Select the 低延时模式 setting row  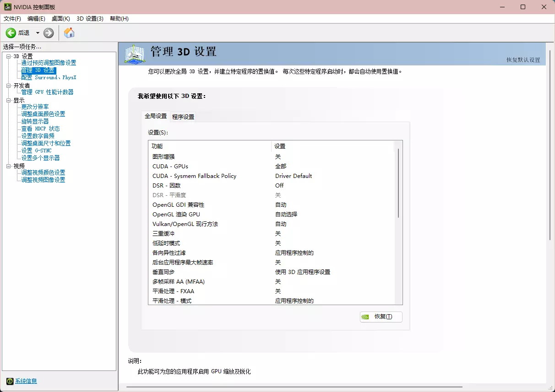coord(271,243)
